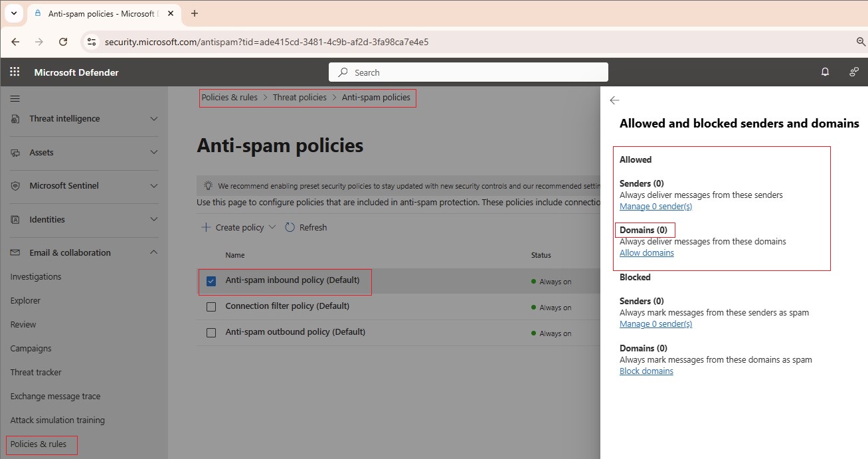
Task: Open the app launcher waffle icon
Action: 15,72
